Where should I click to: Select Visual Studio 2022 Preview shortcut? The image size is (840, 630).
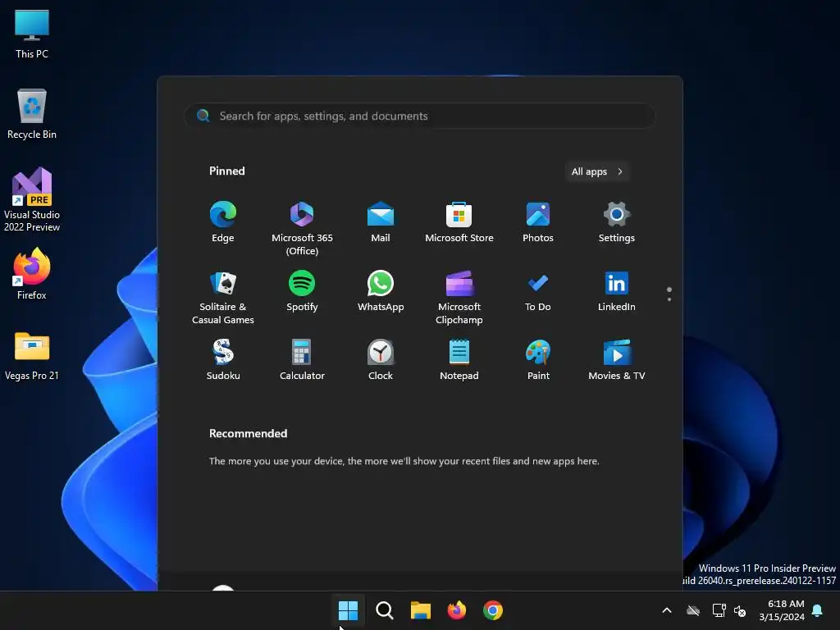(32, 199)
